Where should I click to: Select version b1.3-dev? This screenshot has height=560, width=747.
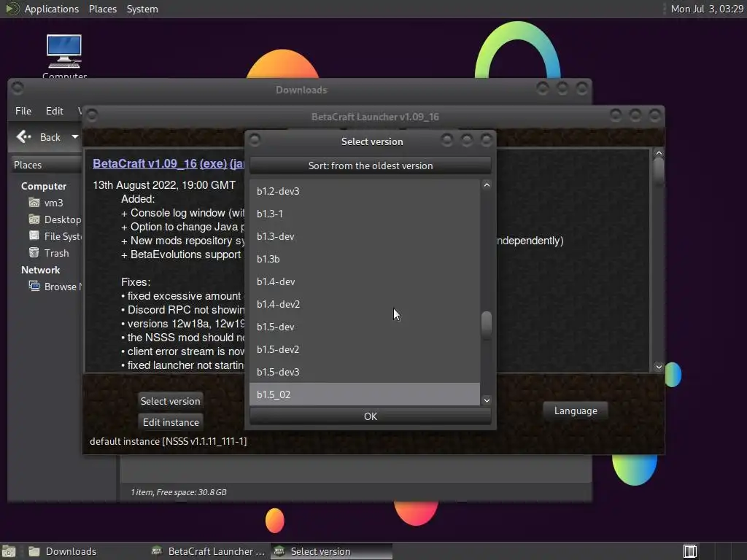365,236
